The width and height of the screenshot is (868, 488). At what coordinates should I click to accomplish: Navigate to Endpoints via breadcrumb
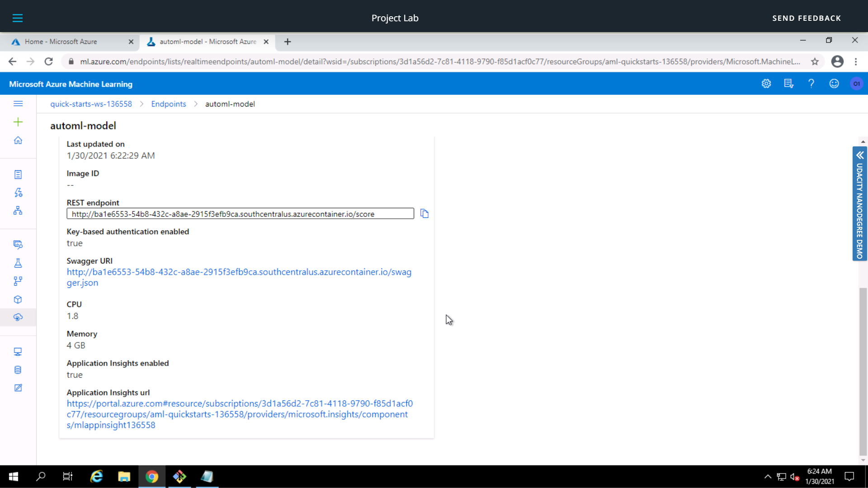(168, 104)
